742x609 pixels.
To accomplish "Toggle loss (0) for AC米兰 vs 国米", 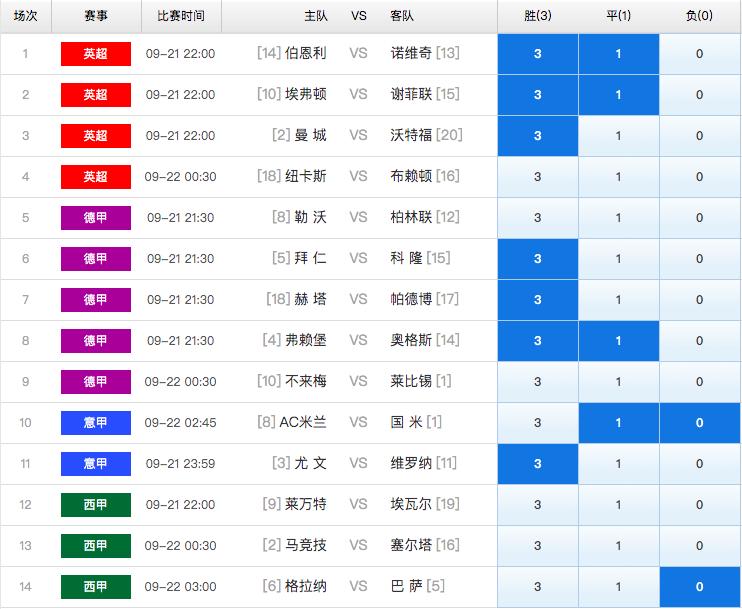I will coord(699,423).
